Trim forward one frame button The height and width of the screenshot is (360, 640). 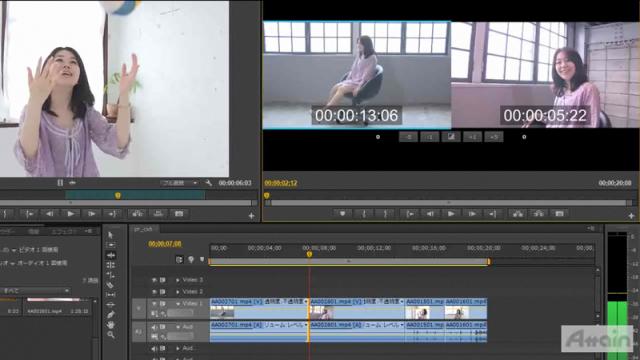coord(472,137)
